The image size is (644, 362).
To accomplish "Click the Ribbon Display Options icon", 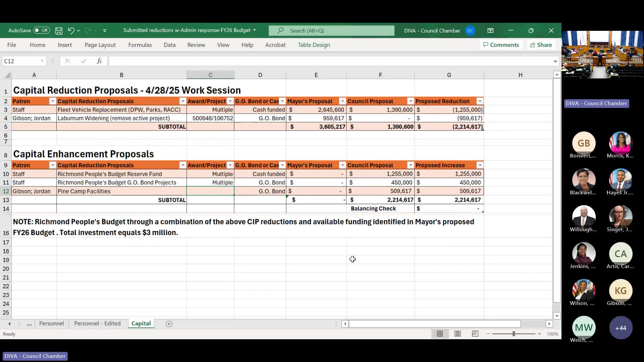I will [x=490, y=31].
